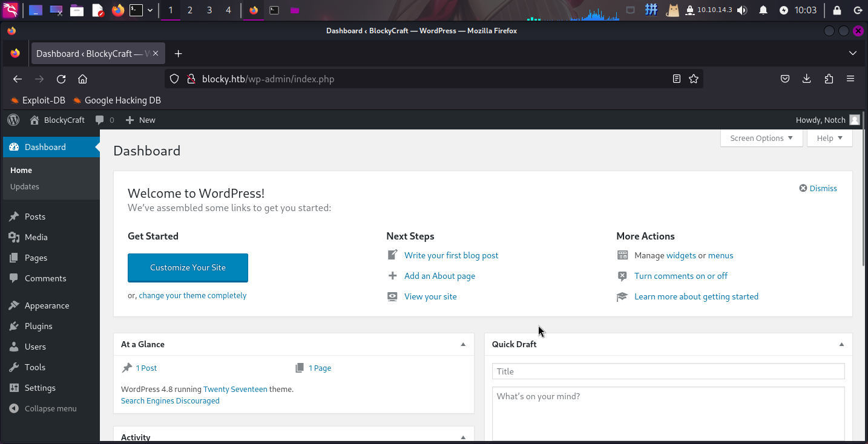Open the Exploit-DB bookmark

[x=38, y=100]
